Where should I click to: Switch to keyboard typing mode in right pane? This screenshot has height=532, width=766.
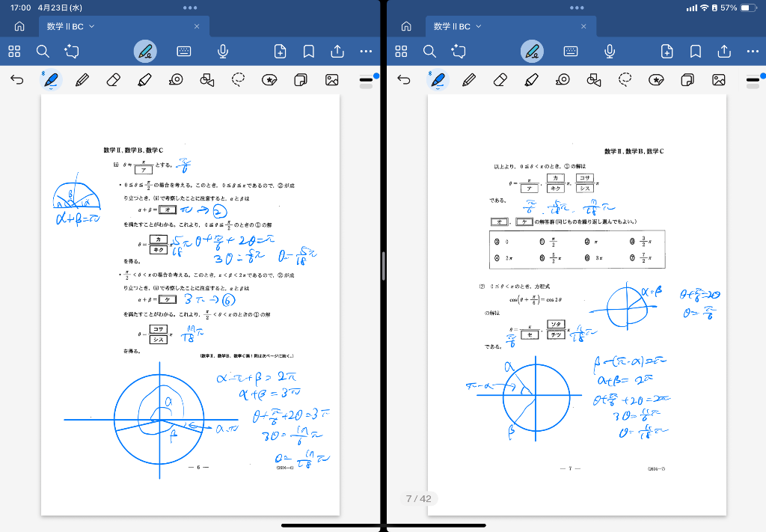[571, 52]
